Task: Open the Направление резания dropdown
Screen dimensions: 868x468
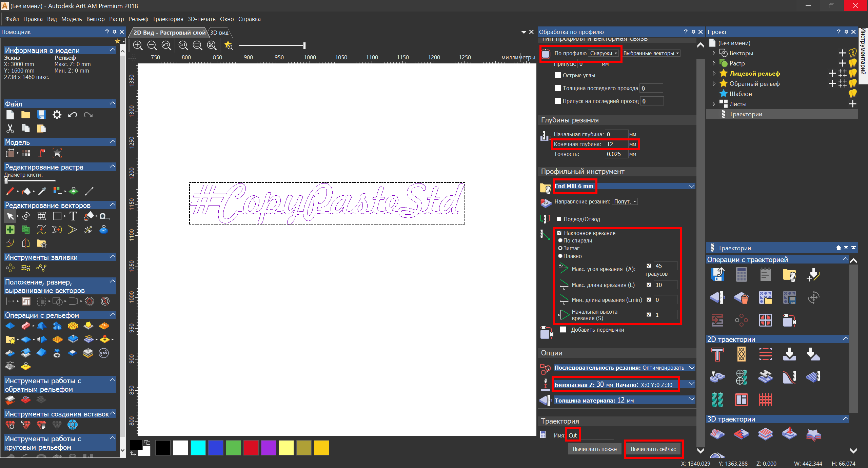Action: click(x=625, y=201)
